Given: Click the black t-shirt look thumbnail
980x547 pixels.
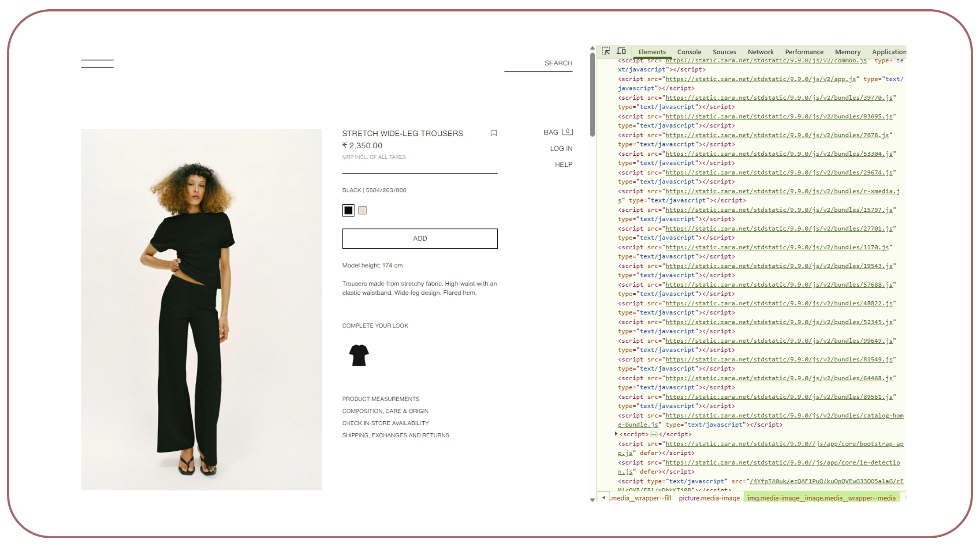Looking at the screenshot, I should coord(359,355).
